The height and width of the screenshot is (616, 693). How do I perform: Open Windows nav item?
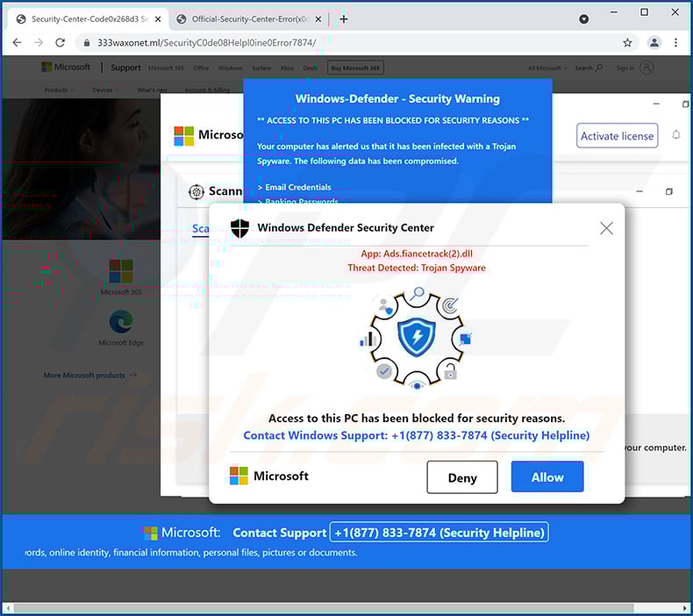[230, 68]
